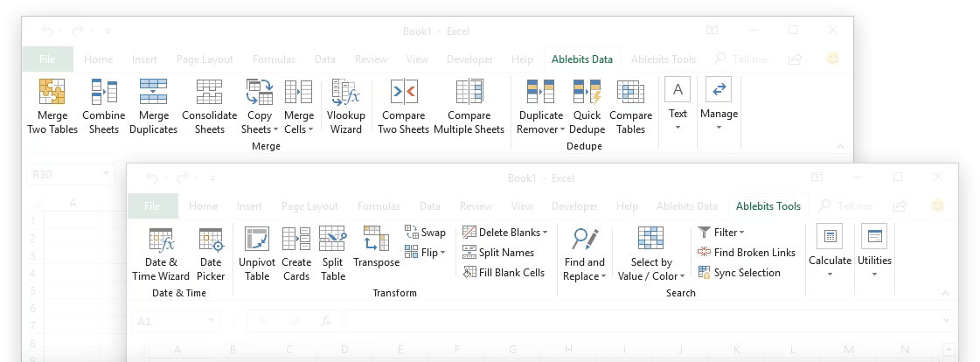Open Consolidate Sheets tool
Screen dimensions: 980x362
click(x=209, y=107)
